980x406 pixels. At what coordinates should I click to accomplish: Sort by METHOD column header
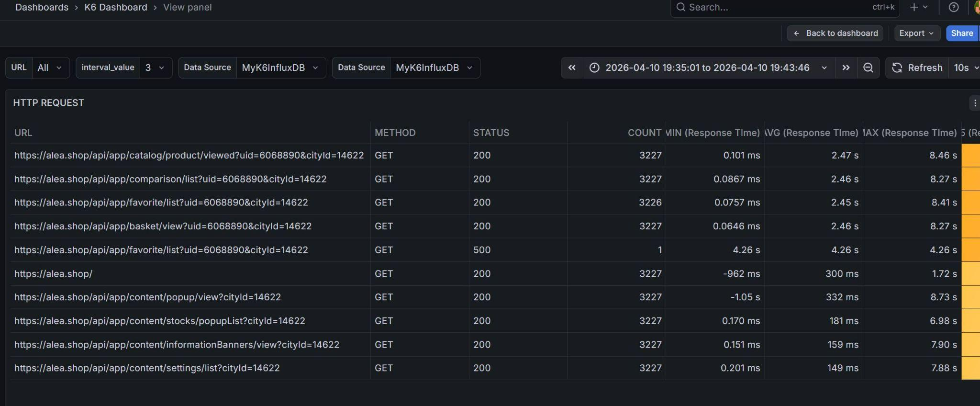click(x=395, y=133)
